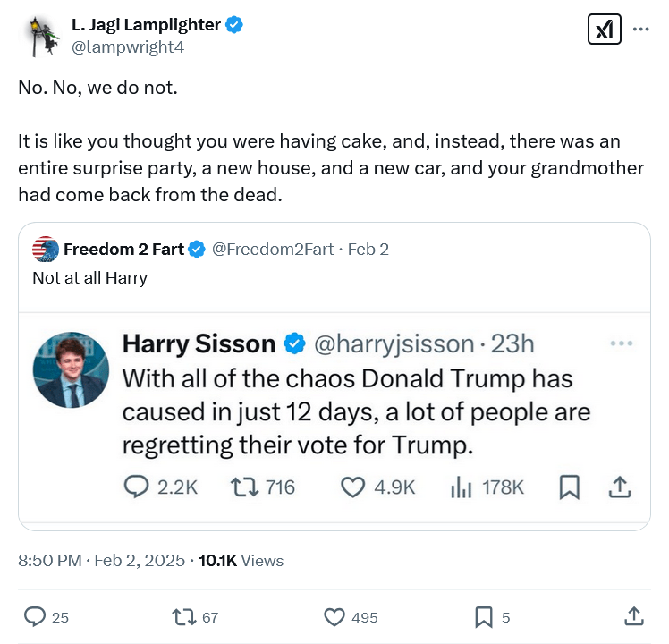
Task: Click the bookmark icon in the screenshot tweet
Action: tap(569, 487)
